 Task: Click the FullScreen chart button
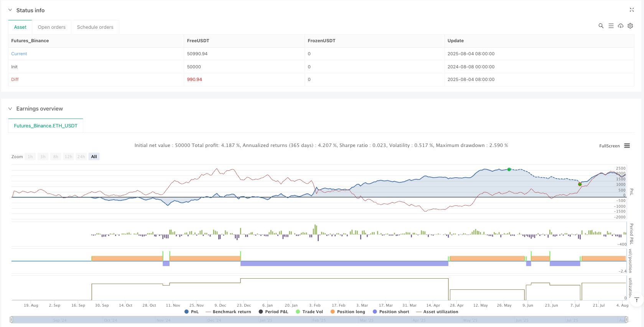pos(609,146)
